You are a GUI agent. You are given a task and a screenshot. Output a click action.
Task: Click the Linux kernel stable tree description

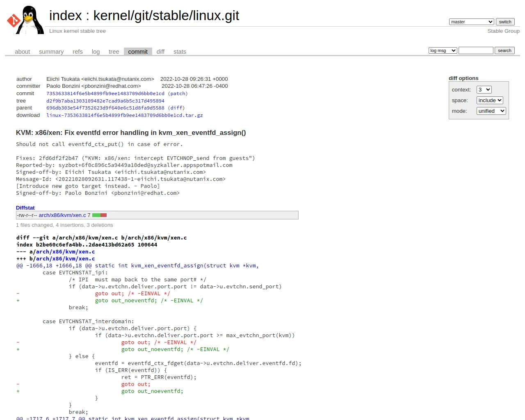point(78,31)
